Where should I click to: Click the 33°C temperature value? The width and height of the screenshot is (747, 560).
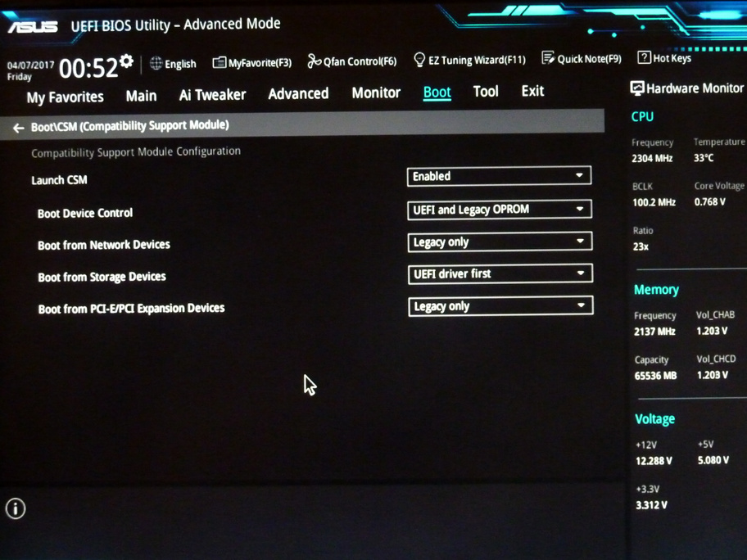coord(704,158)
